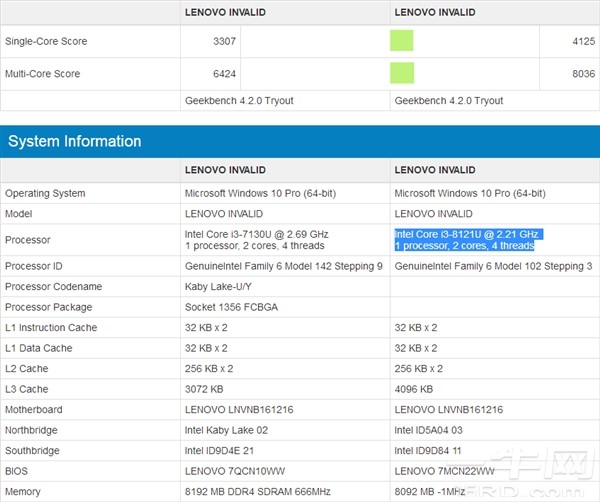
Task: Click the Intel Kaby Lake 02 northbridge value
Action: pos(226,430)
